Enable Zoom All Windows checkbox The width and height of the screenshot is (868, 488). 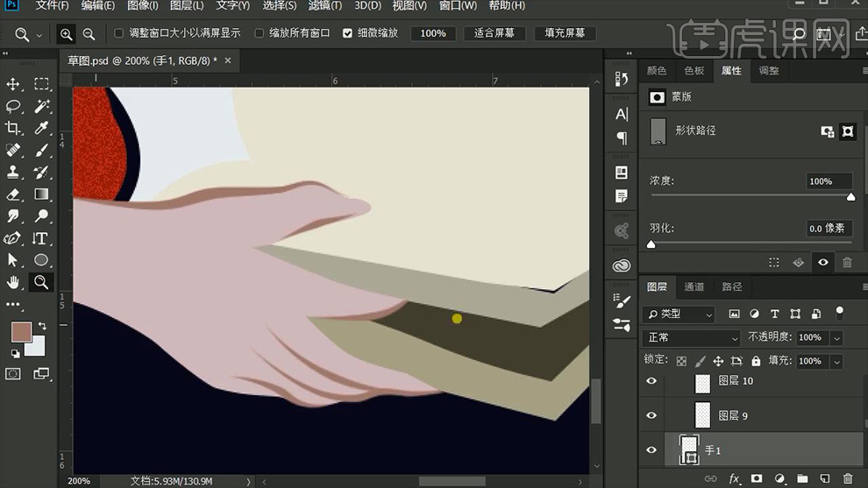(x=259, y=33)
